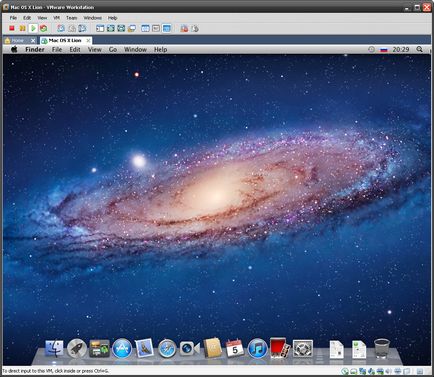434x377 pixels.
Task: Click the grayed revert-to-snapshot toolbar icon
Action: click(x=72, y=28)
